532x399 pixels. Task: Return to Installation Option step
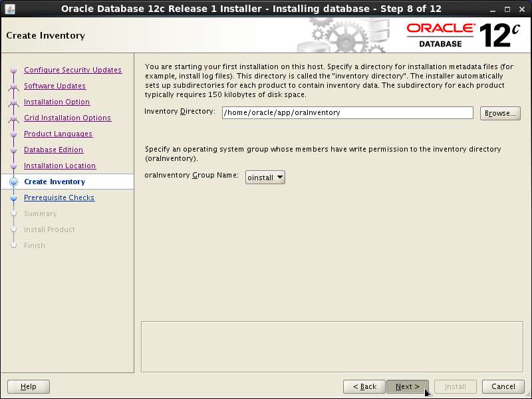tap(57, 102)
